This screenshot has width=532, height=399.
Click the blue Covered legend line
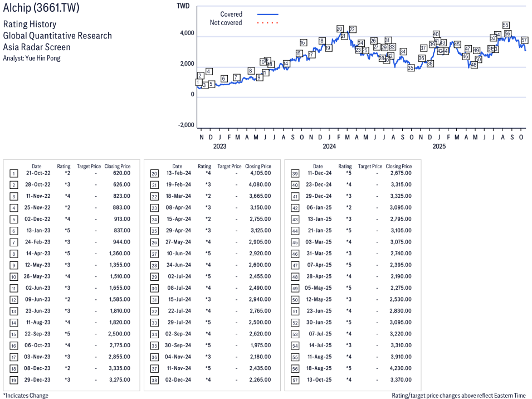[x=267, y=14]
